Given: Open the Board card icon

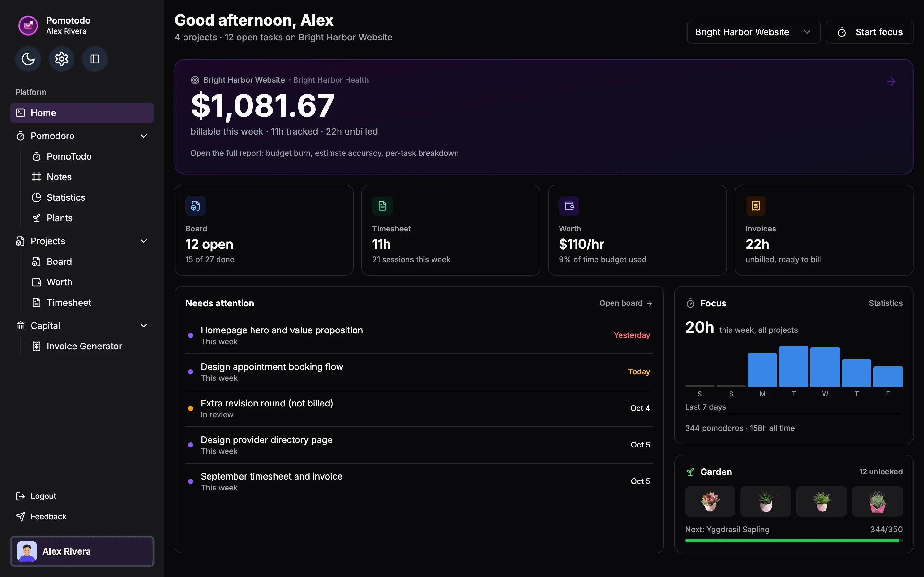Looking at the screenshot, I should [x=195, y=206].
